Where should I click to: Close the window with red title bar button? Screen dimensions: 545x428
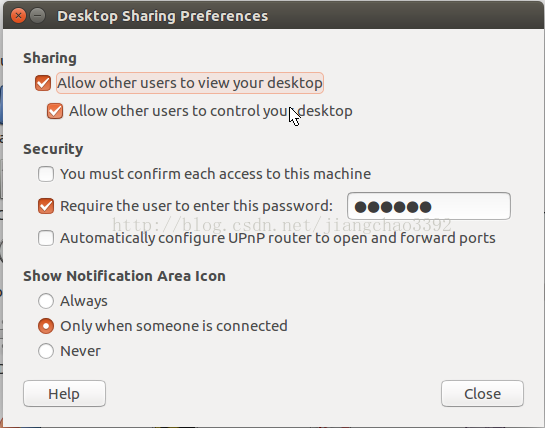click(18, 16)
